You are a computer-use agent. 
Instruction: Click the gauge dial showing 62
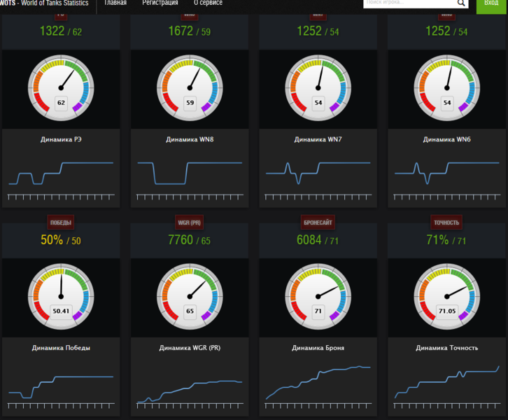(61, 87)
